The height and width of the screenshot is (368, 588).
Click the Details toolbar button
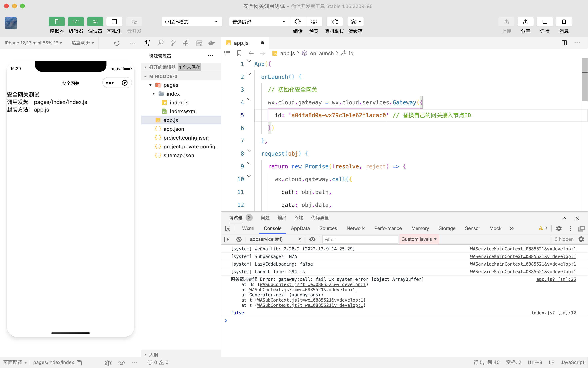(544, 22)
